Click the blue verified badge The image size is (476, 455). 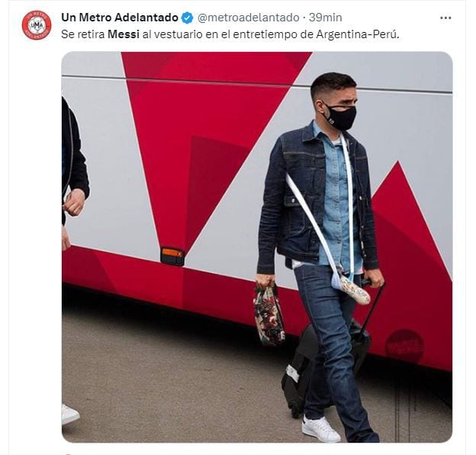[187, 18]
